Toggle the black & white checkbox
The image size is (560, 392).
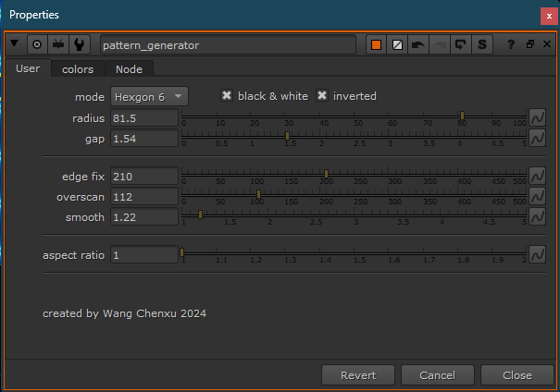pyautogui.click(x=227, y=96)
